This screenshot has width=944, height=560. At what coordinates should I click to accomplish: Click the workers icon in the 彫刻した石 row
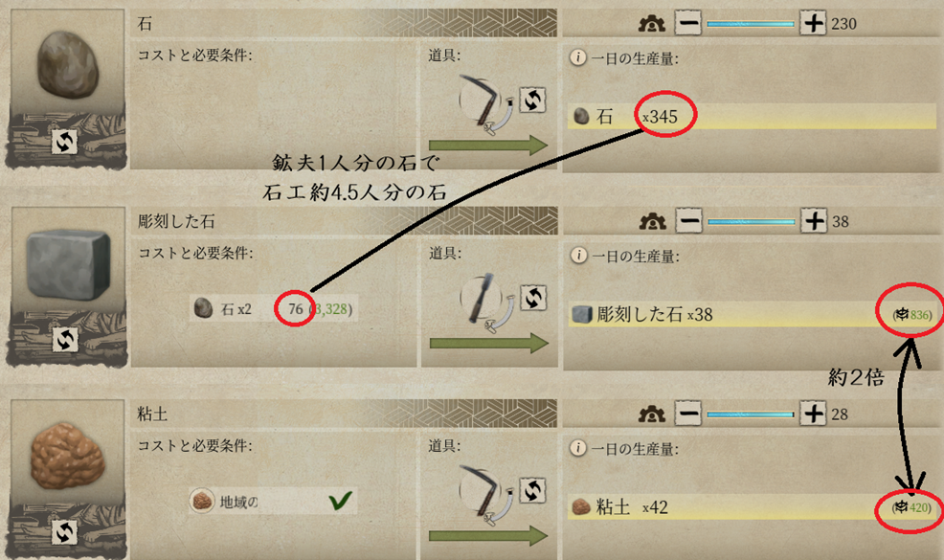(652, 222)
